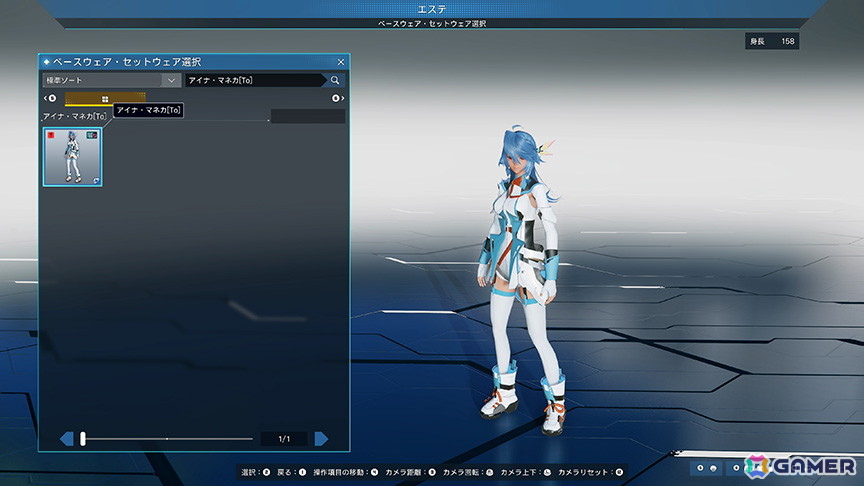Viewport: 864px width, 486px height.
Task: Click the エステ screen title
Action: [x=432, y=9]
